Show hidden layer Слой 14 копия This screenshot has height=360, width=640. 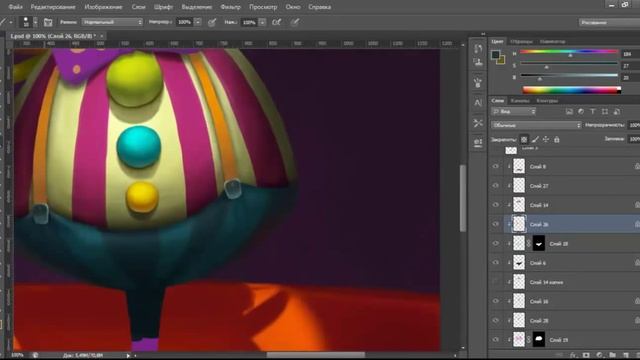point(496,282)
